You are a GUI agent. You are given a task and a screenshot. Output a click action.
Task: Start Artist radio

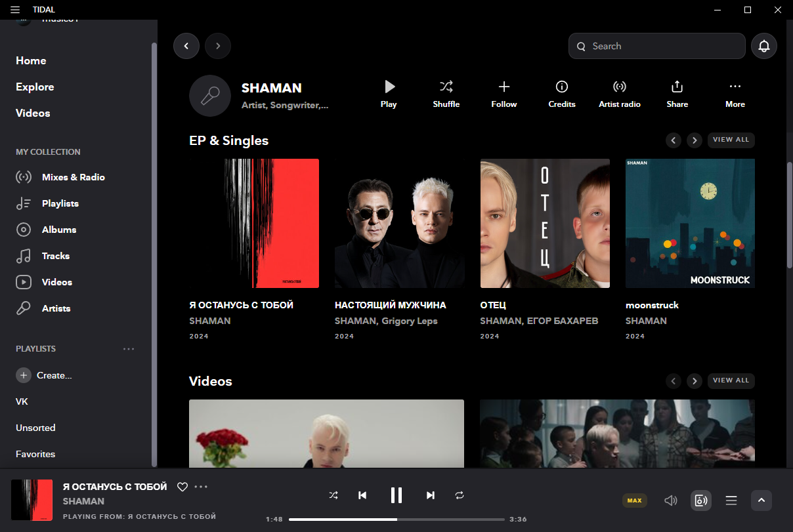coord(620,94)
